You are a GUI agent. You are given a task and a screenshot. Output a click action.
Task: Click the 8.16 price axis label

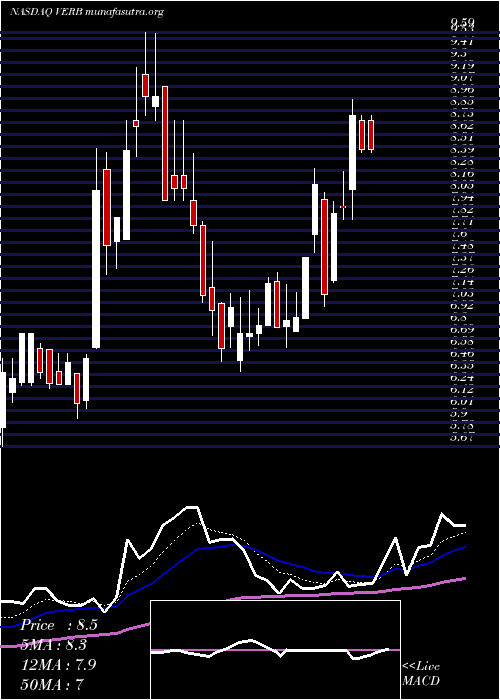(462, 174)
